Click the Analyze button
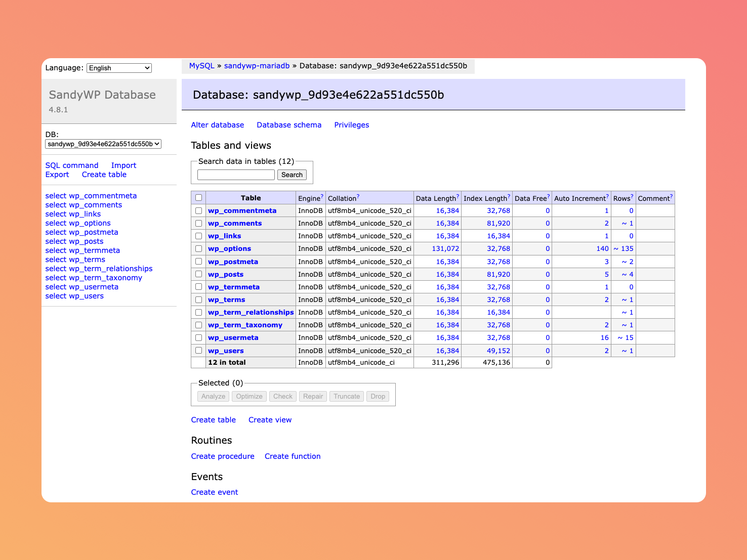Screen dimensions: 747x560 coord(214,397)
